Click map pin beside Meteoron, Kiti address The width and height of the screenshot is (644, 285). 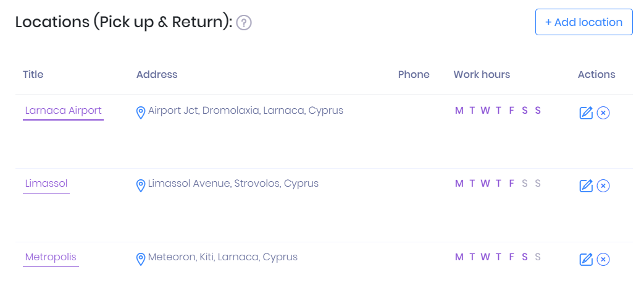click(141, 258)
